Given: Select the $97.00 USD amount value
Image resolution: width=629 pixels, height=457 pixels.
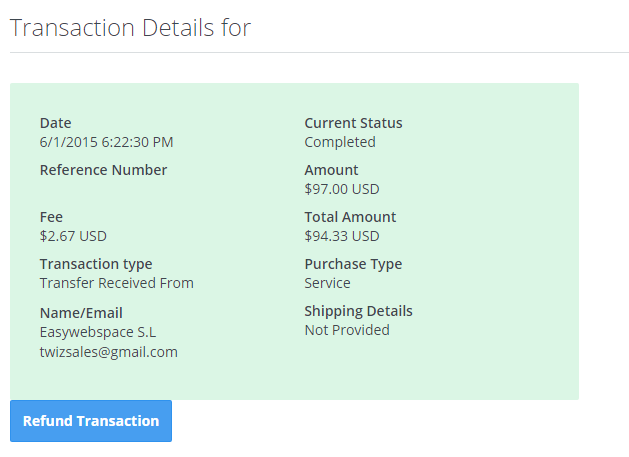Looking at the screenshot, I should point(342,189).
